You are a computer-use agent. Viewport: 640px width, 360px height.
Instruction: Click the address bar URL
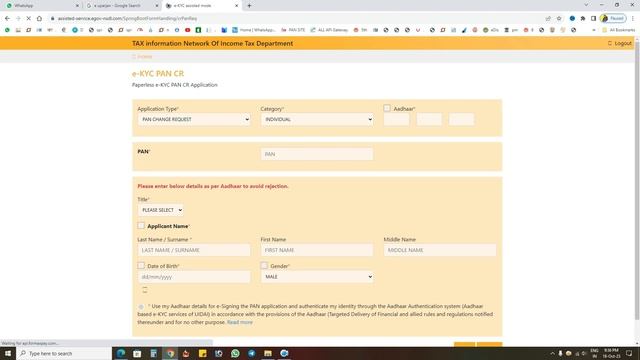127,18
